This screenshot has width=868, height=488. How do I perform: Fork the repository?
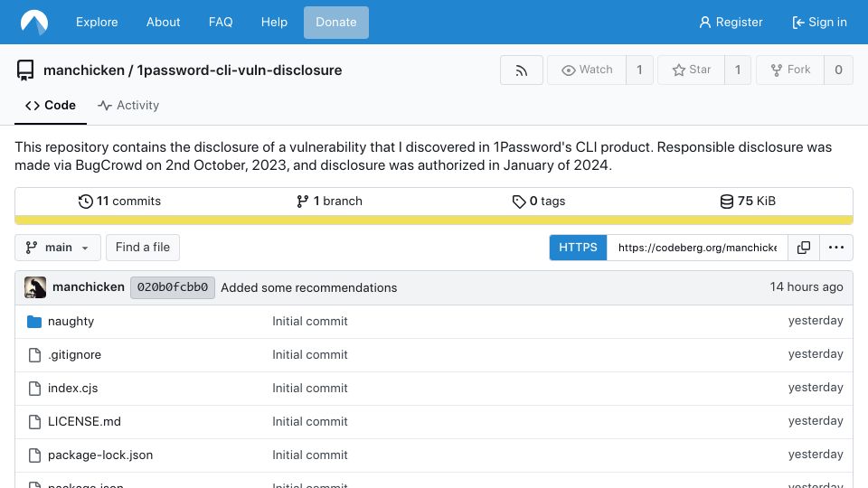point(790,70)
